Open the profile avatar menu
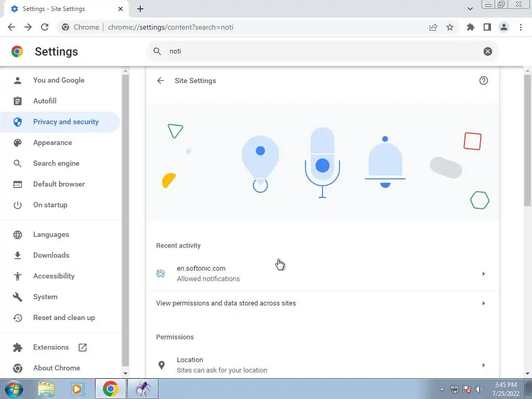532x399 pixels. point(504,27)
